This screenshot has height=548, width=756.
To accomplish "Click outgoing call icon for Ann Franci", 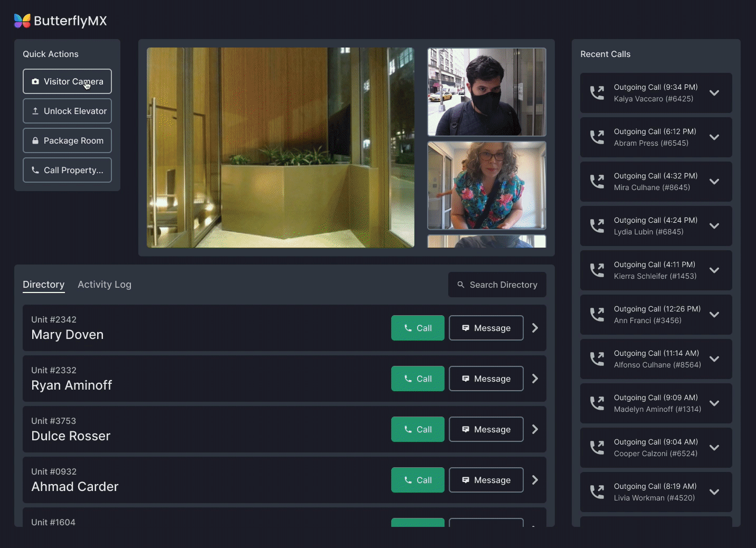I will coord(597,315).
